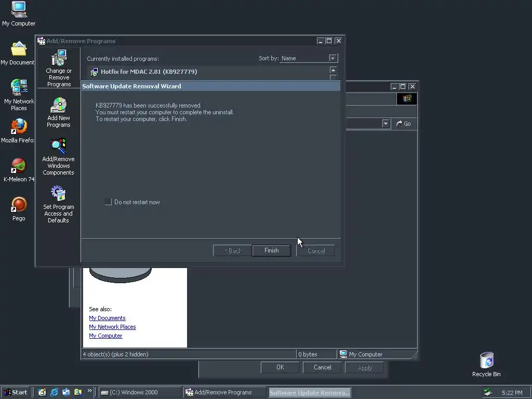Open the My Network Places link
The height and width of the screenshot is (399, 532).
112,327
